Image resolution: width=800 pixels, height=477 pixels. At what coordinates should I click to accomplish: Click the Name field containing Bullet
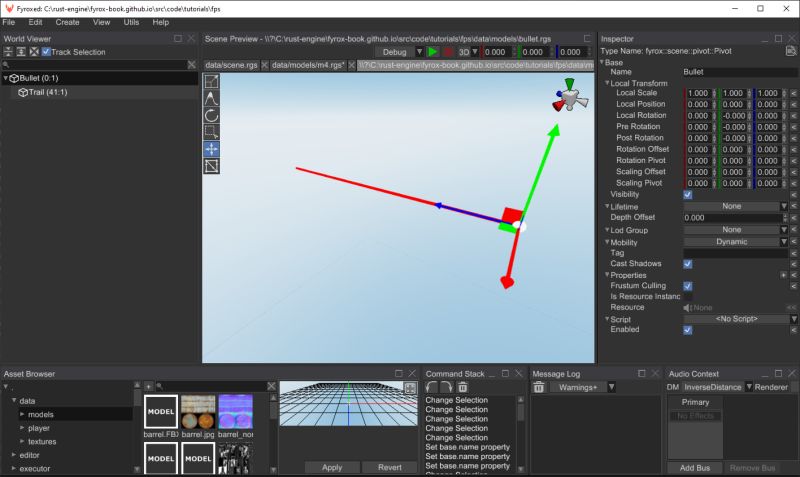click(740, 72)
